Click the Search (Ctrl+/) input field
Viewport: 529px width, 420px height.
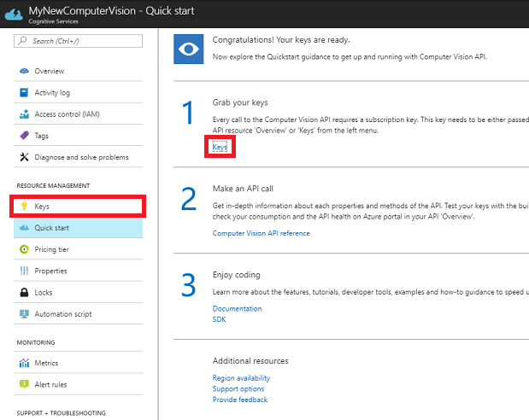pyautogui.click(x=79, y=41)
